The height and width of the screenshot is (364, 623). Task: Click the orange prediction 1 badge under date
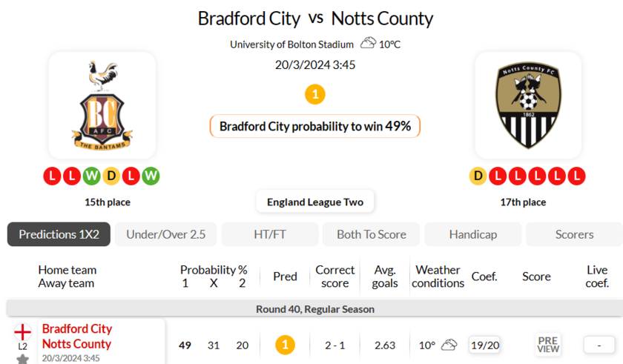315,95
